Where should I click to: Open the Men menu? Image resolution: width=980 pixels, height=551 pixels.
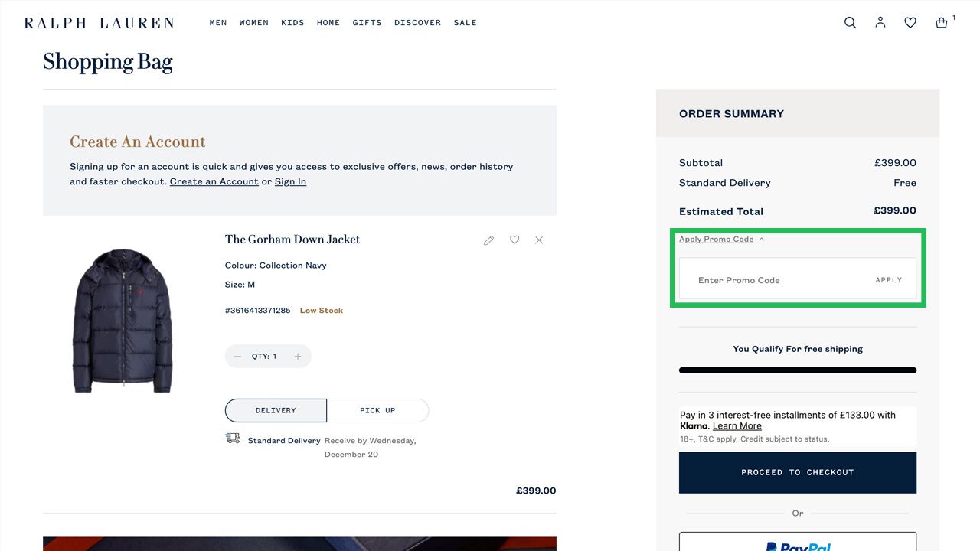(x=218, y=23)
